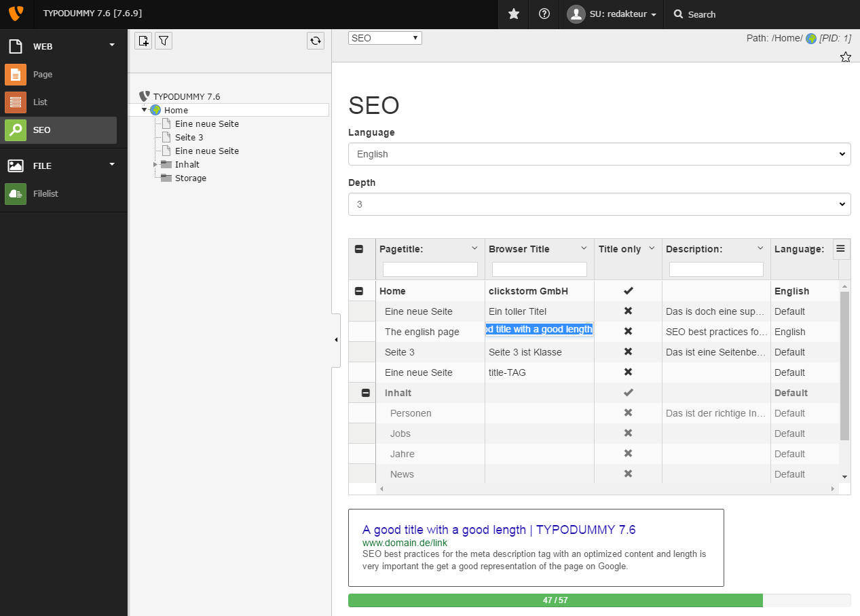
Task: Click the star outline below the Path
Action: coord(845,57)
